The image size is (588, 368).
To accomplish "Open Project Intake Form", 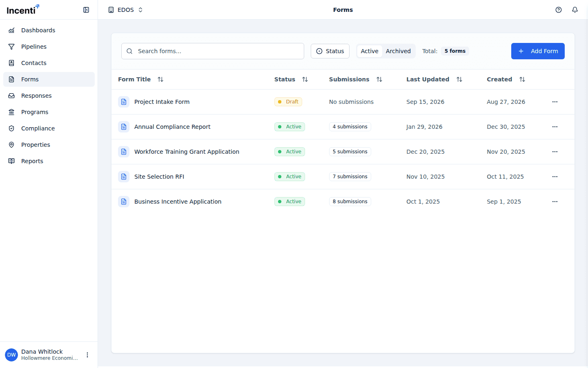I will 162,102.
